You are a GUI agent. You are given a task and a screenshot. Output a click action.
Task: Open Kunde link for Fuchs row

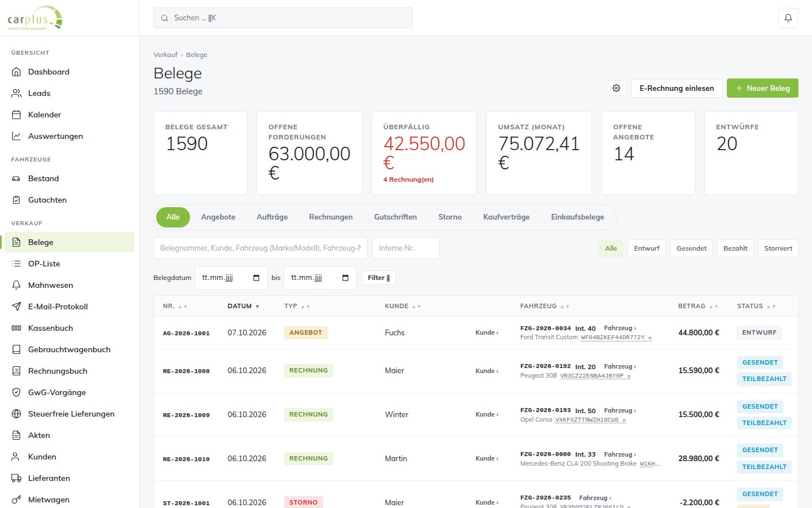487,332
